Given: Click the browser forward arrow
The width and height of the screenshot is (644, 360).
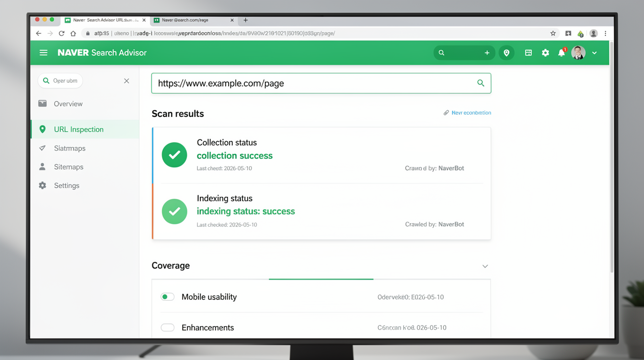Looking at the screenshot, I should click(x=50, y=34).
